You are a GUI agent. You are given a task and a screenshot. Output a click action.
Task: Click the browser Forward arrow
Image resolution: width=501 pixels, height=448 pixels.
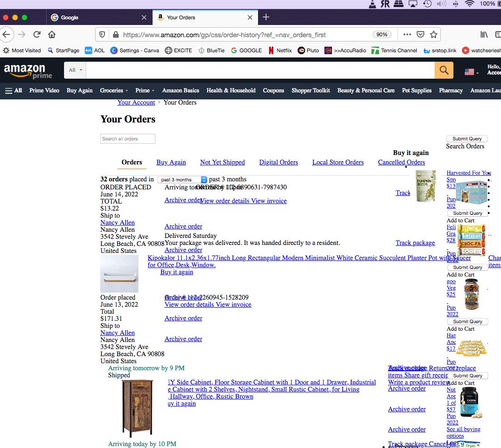coord(22,34)
